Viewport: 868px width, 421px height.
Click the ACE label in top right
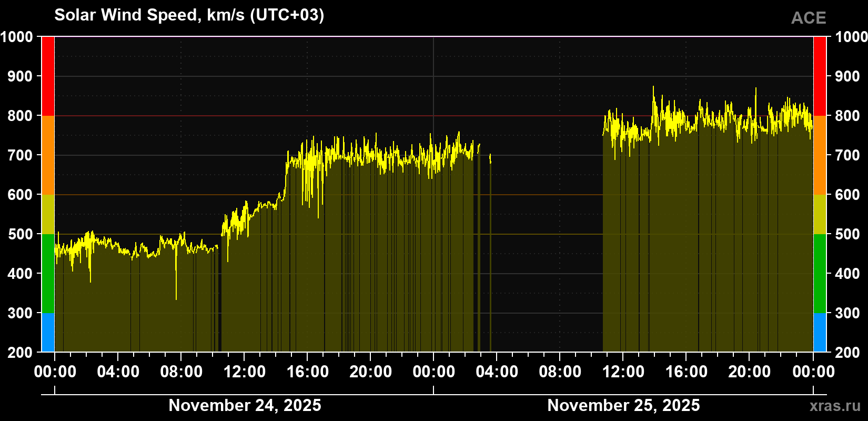click(x=809, y=18)
